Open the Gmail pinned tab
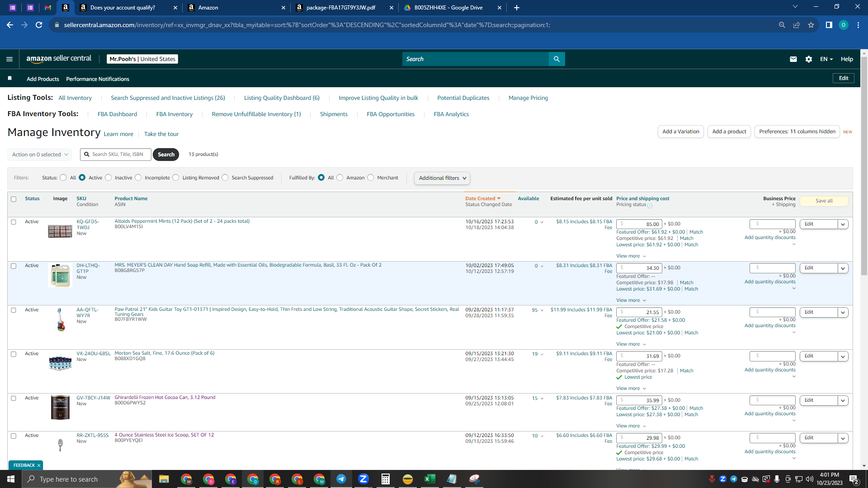Screen dimensions: 868x488 point(48,8)
